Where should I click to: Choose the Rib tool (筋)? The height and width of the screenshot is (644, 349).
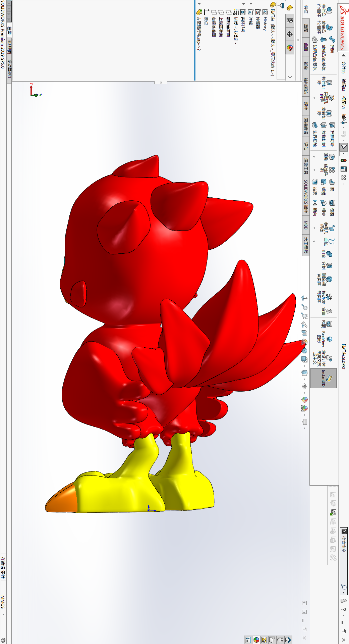pos(332,185)
